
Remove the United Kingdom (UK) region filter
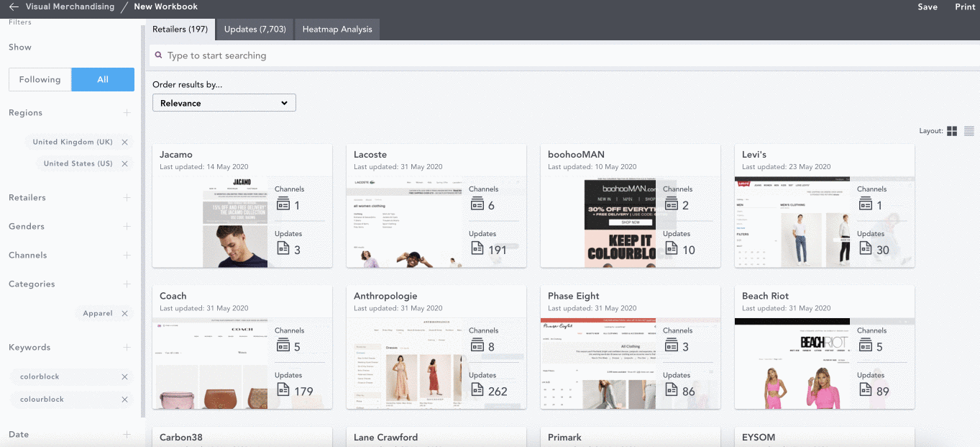click(125, 143)
